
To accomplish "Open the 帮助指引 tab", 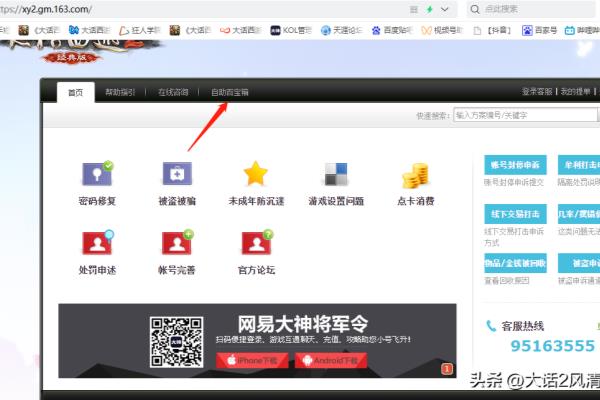I will 120,92.
